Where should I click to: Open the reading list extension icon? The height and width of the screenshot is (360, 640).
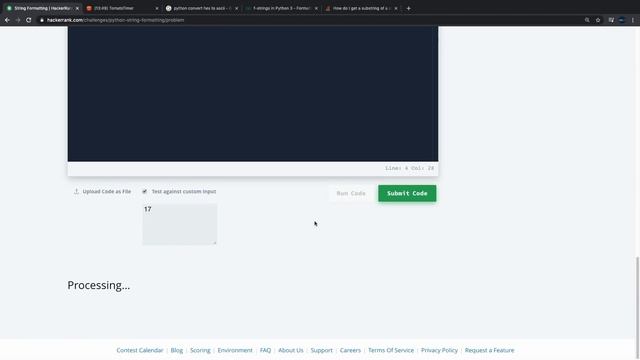pos(611,20)
